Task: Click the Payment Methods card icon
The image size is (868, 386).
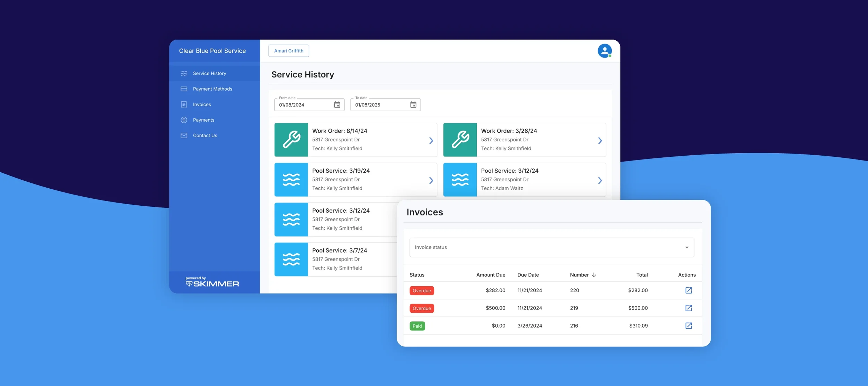Action: point(184,89)
